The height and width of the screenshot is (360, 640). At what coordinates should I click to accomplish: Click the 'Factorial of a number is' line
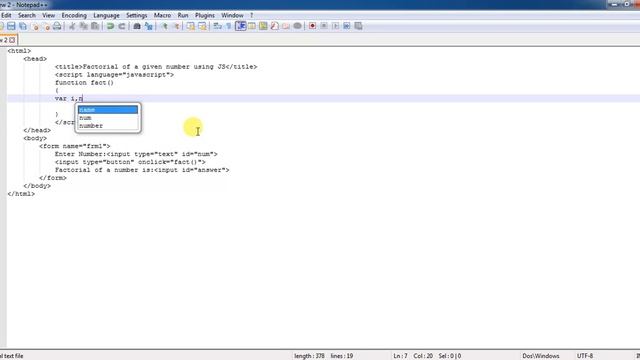(x=142, y=170)
